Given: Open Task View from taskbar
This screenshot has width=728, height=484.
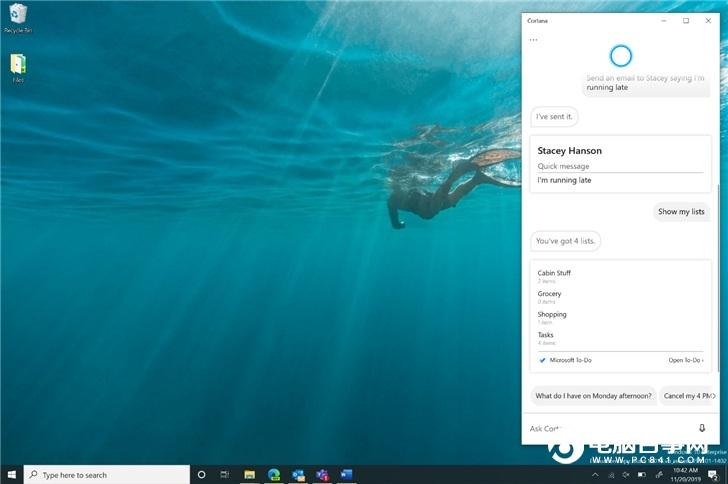Looking at the screenshot, I should coord(225,474).
